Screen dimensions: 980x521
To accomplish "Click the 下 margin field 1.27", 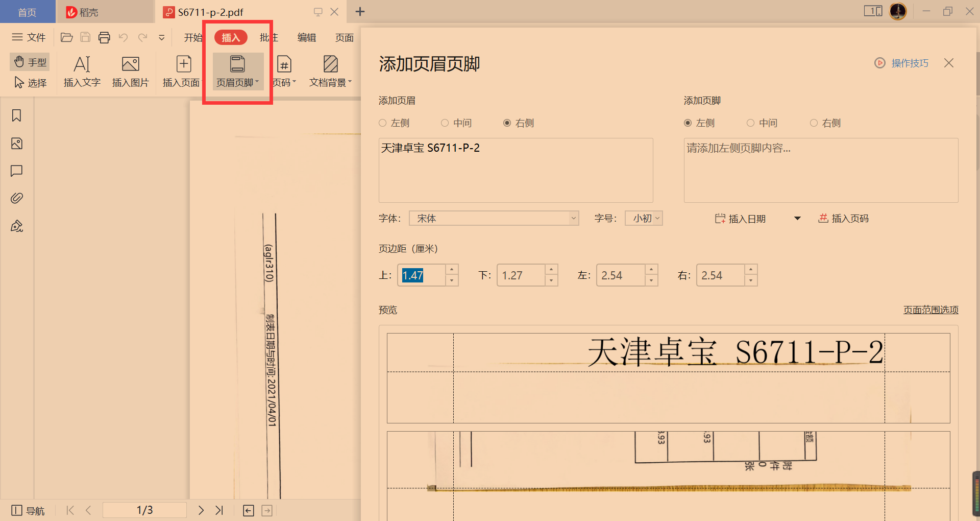I will [x=521, y=275].
